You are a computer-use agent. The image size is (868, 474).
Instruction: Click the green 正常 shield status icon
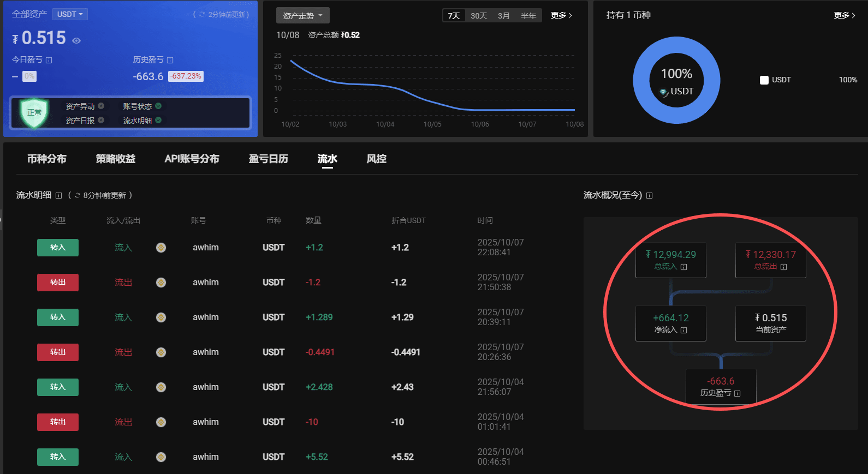pos(34,112)
